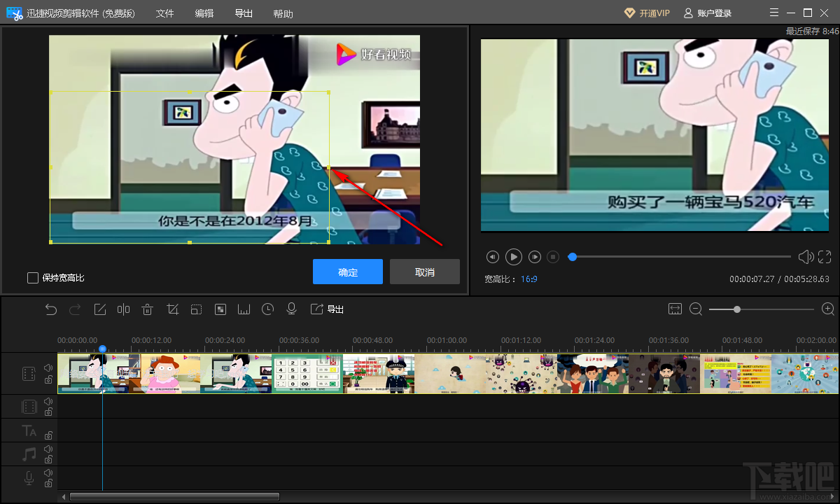Start voiceover recording with microphone icon
The image size is (840, 504).
click(292, 309)
